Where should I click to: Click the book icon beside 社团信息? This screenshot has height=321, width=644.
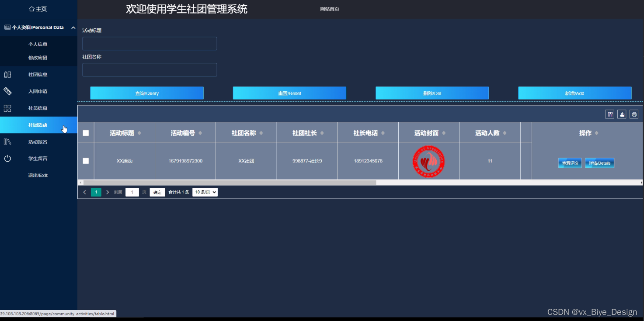7,75
